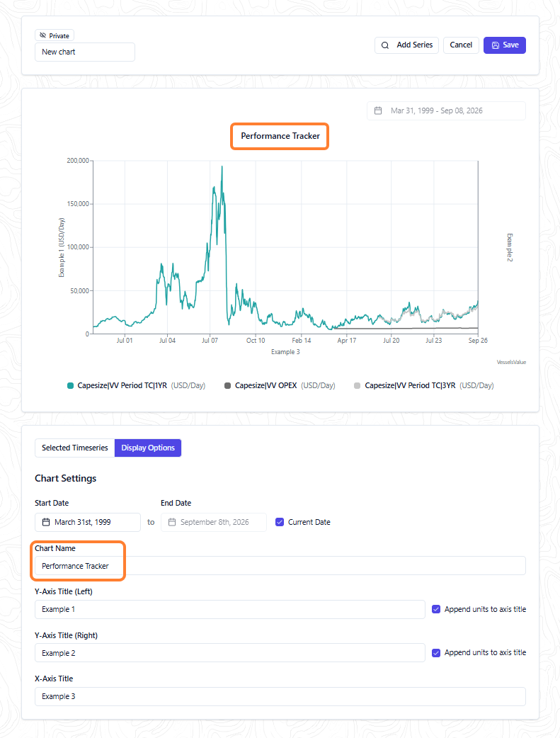Uncheck Append units for Y-Axis Right

(x=436, y=653)
